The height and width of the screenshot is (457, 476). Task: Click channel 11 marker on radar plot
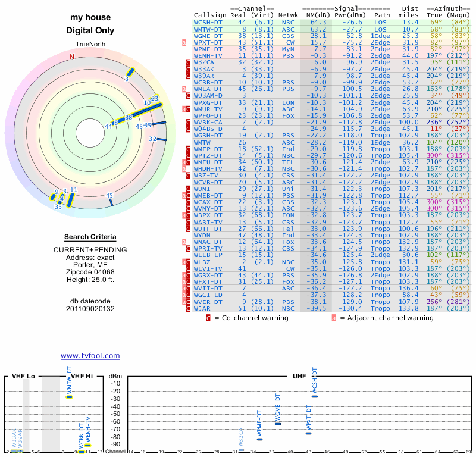(x=71, y=199)
